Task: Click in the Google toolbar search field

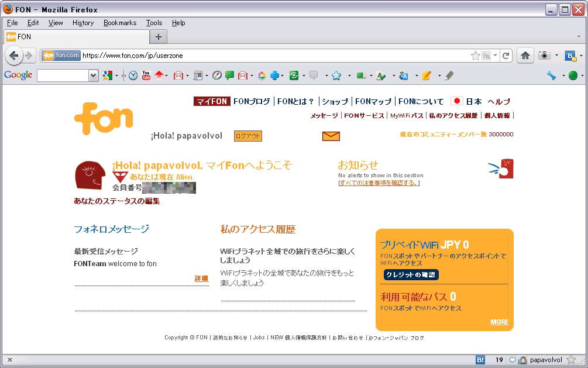Action: (x=63, y=76)
